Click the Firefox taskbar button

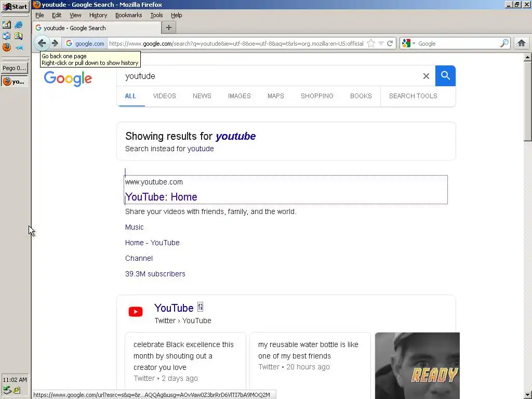click(15, 82)
